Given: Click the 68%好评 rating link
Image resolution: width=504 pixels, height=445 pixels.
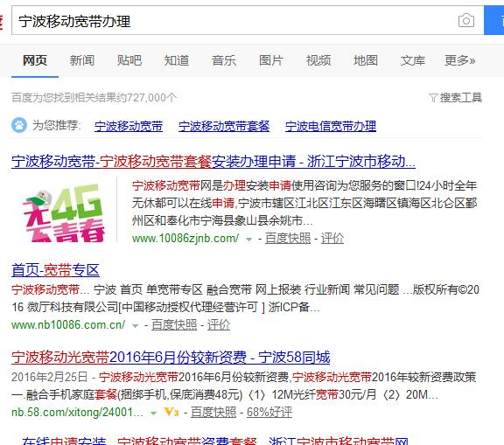Looking at the screenshot, I should pos(269,413).
